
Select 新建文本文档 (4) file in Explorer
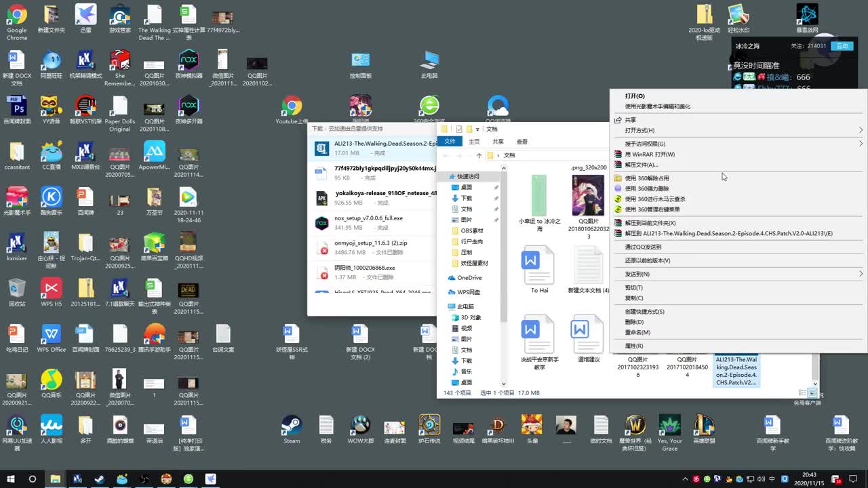tap(589, 270)
